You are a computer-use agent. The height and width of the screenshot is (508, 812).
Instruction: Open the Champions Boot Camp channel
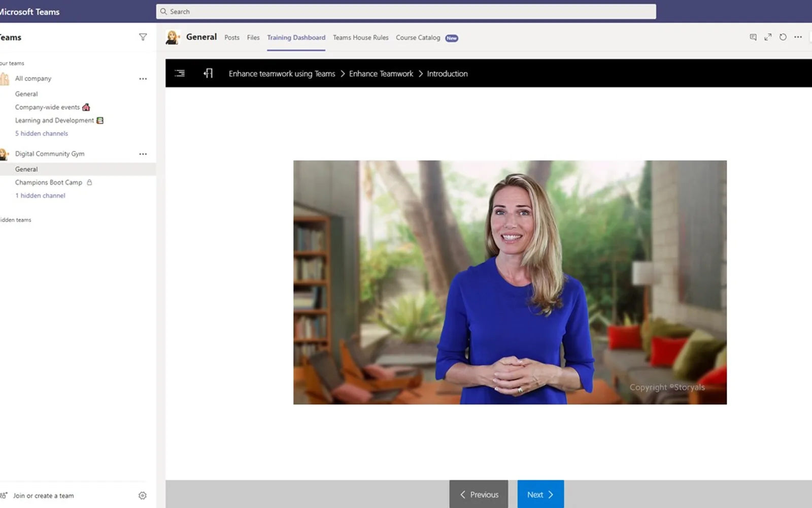pos(49,182)
